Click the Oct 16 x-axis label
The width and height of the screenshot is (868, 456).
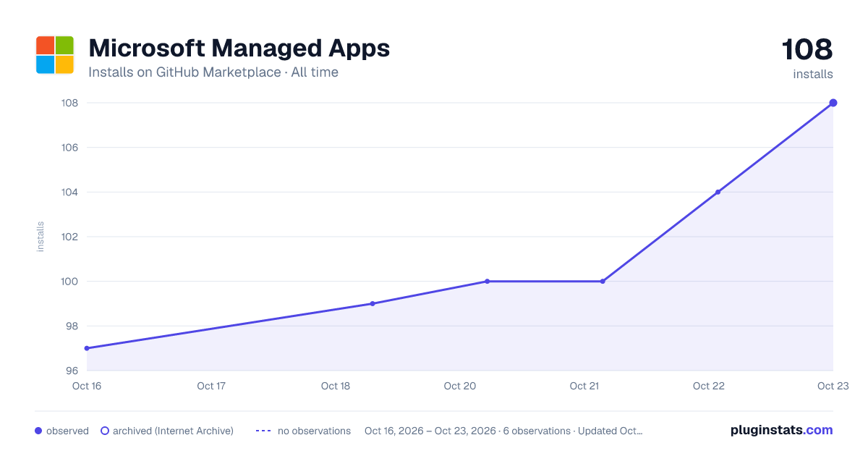click(x=87, y=386)
